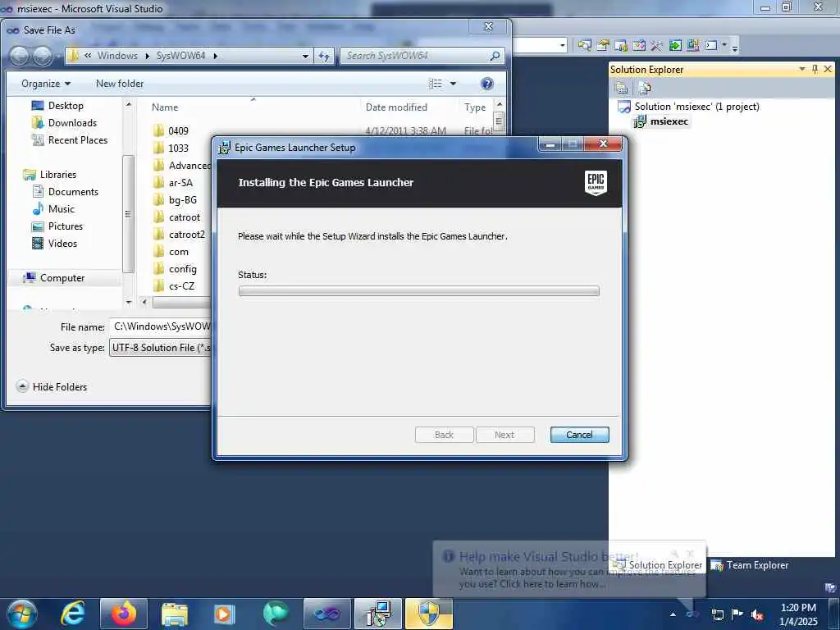
Task: Open the Solution Explorer window position dropdown arrow
Action: [x=802, y=69]
